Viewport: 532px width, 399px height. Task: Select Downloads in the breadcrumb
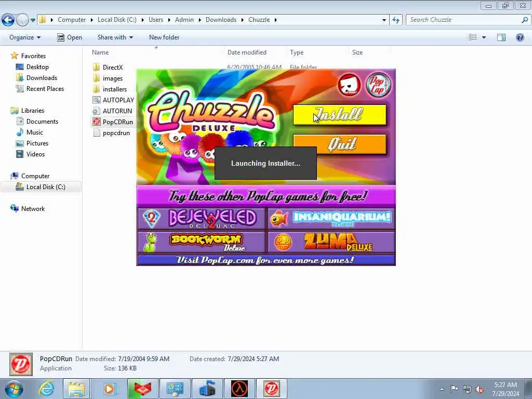[221, 20]
